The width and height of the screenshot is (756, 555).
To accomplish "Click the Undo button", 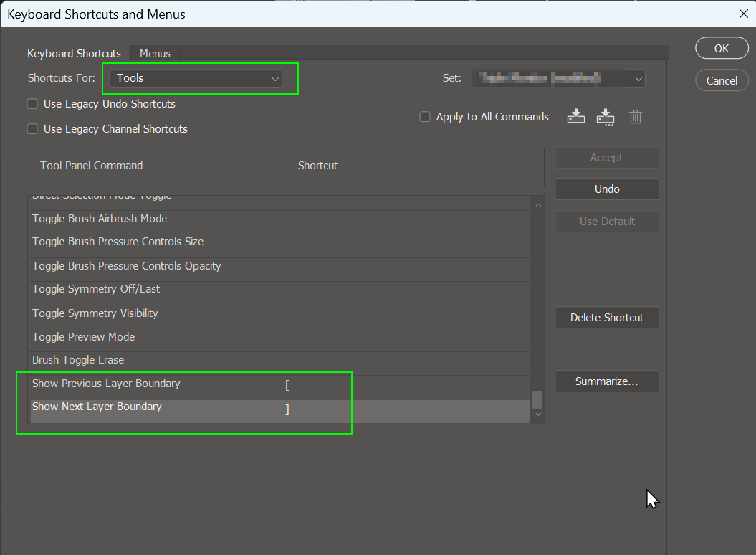I will (x=606, y=189).
